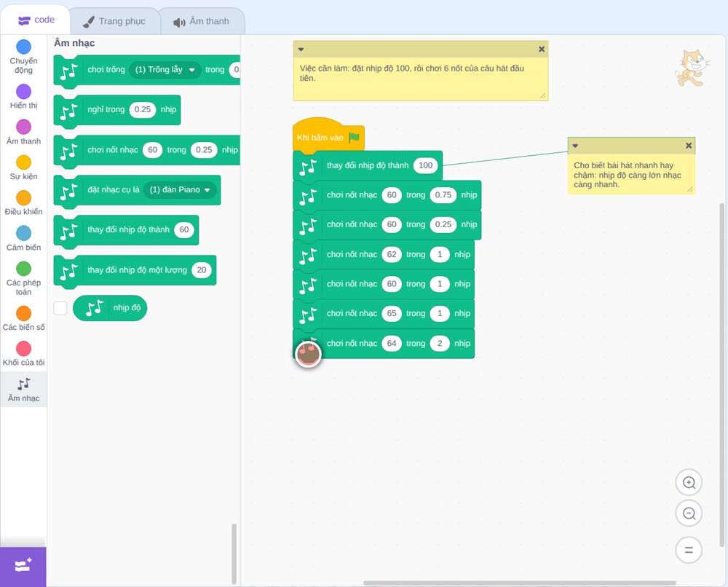Collapse the Việc cần làm comment arrow

pyautogui.click(x=301, y=50)
